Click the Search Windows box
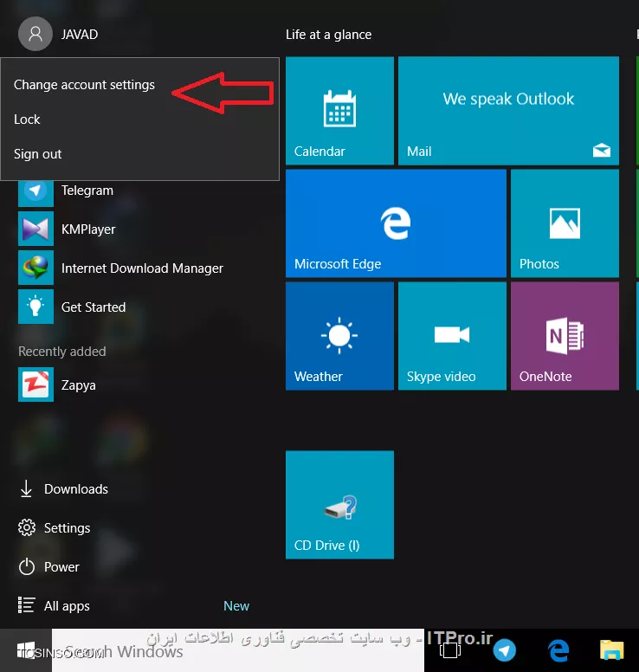The width and height of the screenshot is (639, 672). click(238, 650)
